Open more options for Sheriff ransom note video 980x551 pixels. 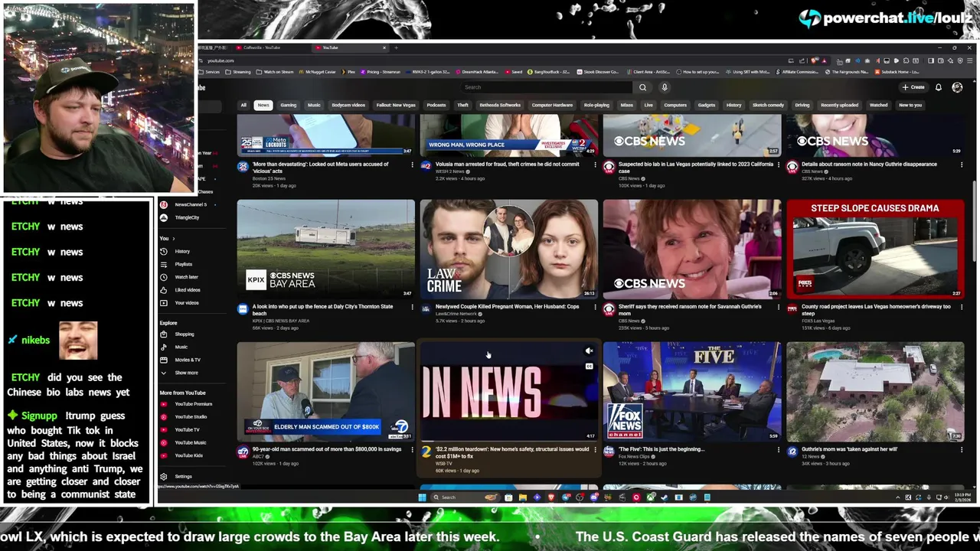tap(778, 308)
